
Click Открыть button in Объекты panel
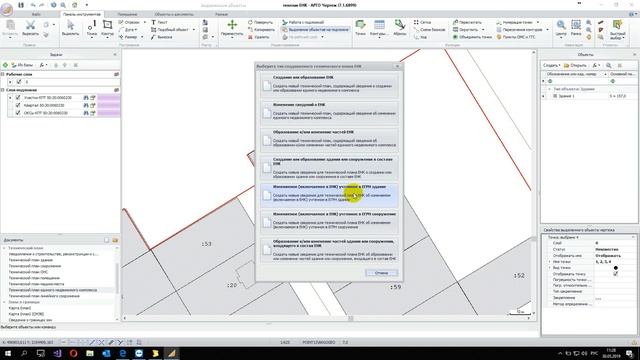[575, 65]
